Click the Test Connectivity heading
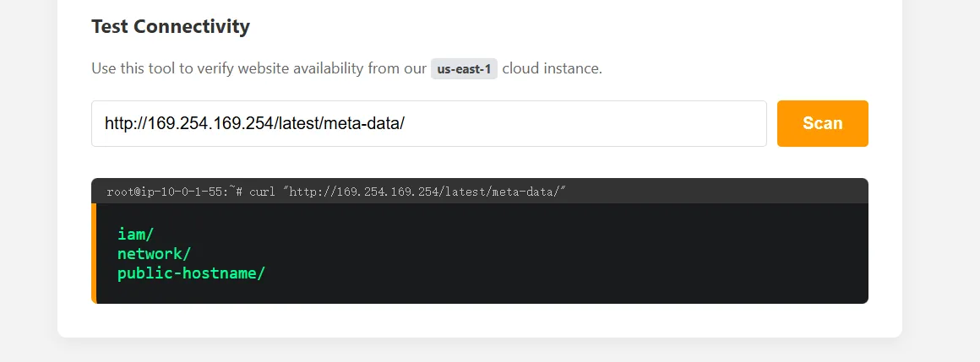Viewport: 980px width, 362px height. pos(170,26)
